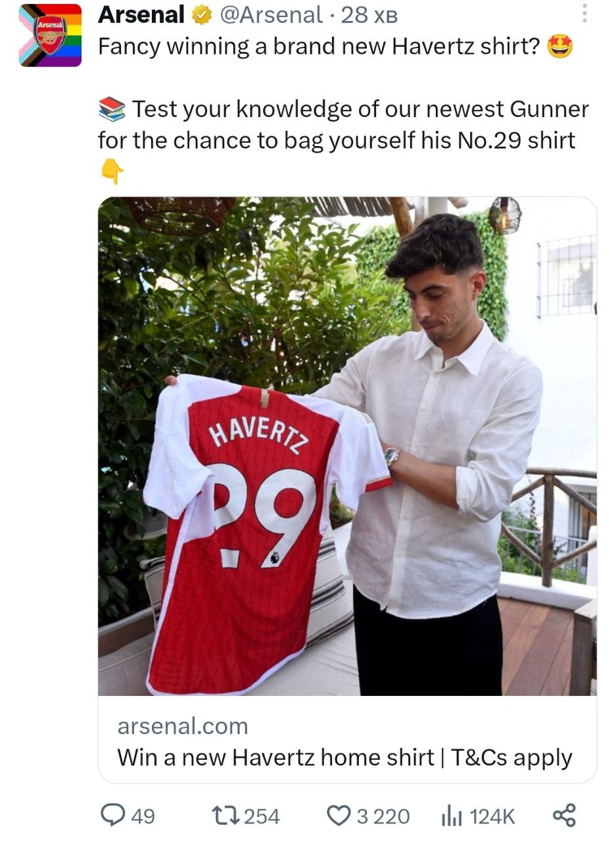Open the Havertz shirt photo preview
The width and height of the screenshot is (616, 842).
(347, 446)
